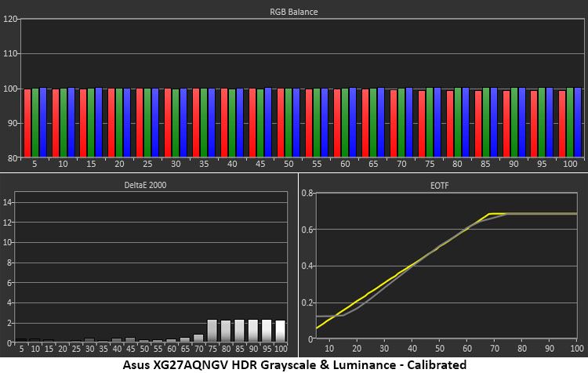The height and width of the screenshot is (373, 588).
Task: Click the 25 x-axis label under RGB Balance
Action: (147, 164)
